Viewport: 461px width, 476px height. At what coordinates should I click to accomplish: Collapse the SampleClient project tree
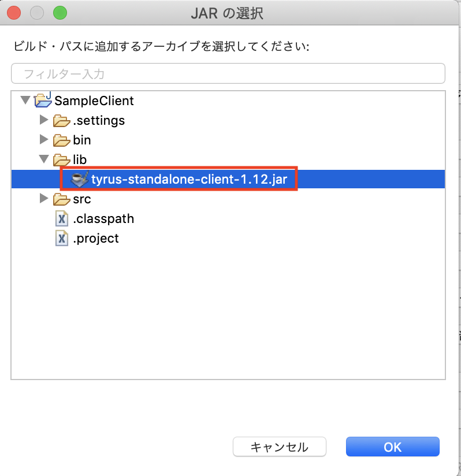(x=25, y=100)
